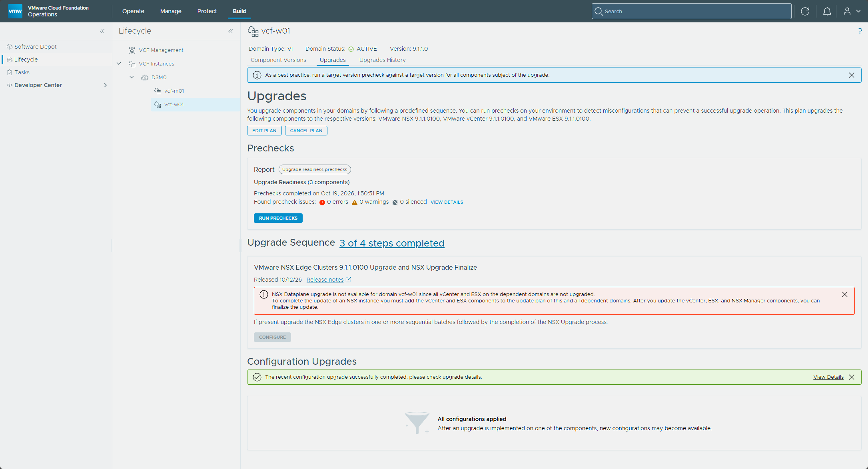Switch to Upgrades tab
Viewport: 868px width, 469px height.
333,60
